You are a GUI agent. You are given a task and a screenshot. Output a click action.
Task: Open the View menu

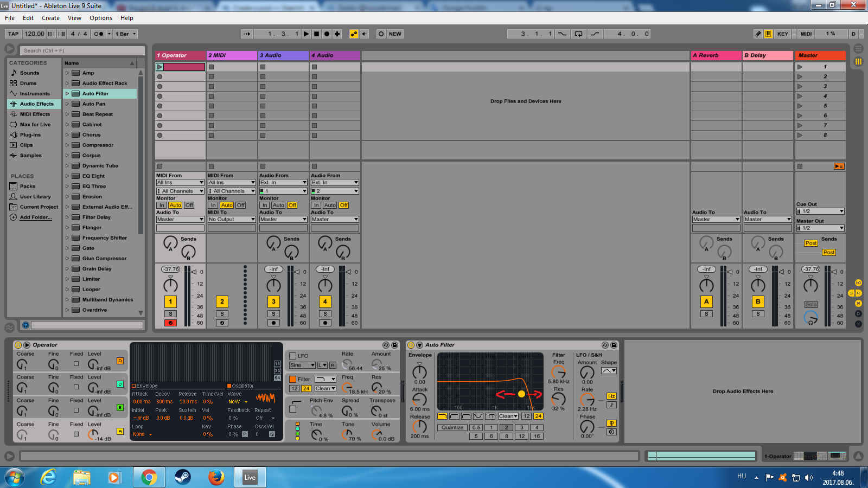[x=75, y=18]
